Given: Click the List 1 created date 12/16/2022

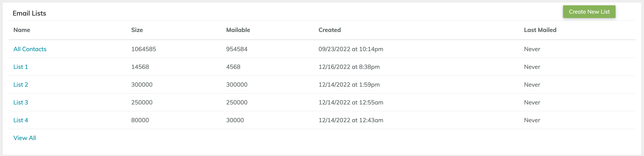Looking at the screenshot, I should [x=334, y=67].
